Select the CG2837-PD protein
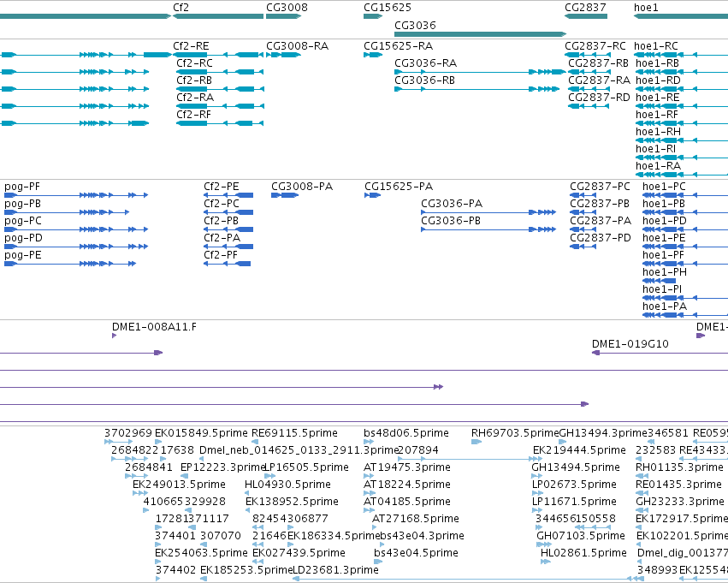This screenshot has height=583, width=728. pos(583,247)
